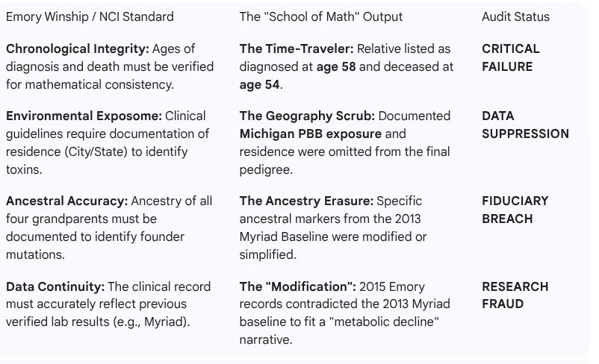Select the Data Continuity bold label
Viewport: 599px width, 364px height.
click(x=55, y=287)
